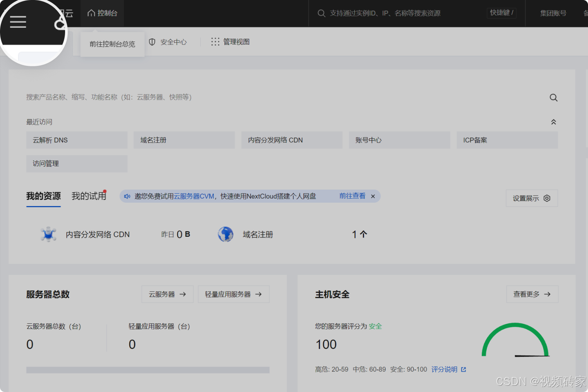Focus the top resource search field
The height and width of the screenshot is (392, 588).
tap(385, 13)
